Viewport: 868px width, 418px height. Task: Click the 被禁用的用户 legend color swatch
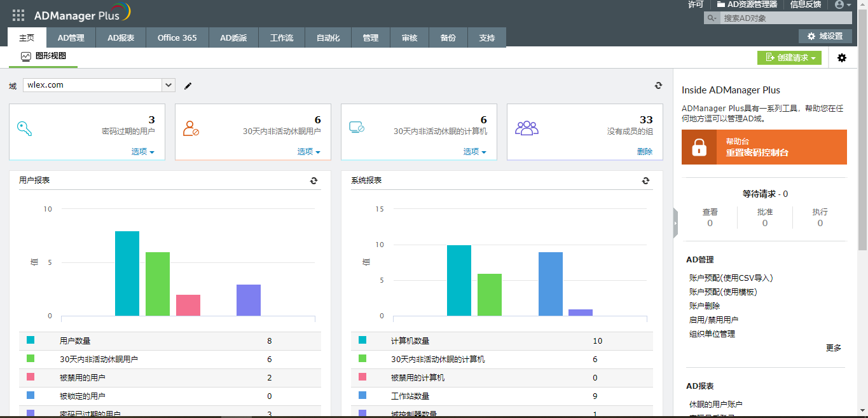[x=31, y=377]
